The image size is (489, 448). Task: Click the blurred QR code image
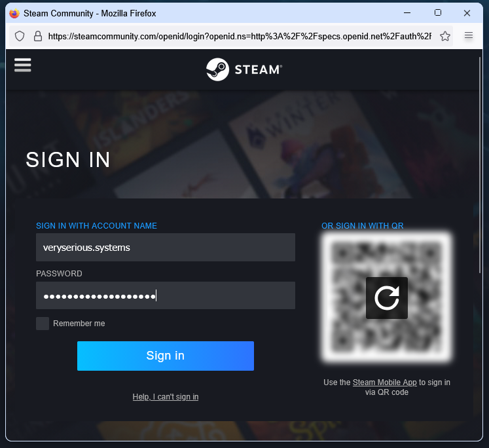(x=387, y=298)
